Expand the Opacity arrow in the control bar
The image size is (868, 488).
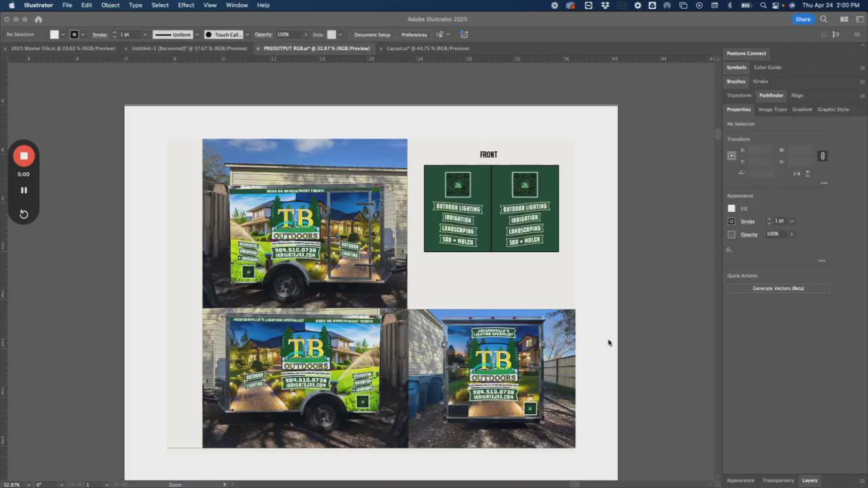(306, 35)
